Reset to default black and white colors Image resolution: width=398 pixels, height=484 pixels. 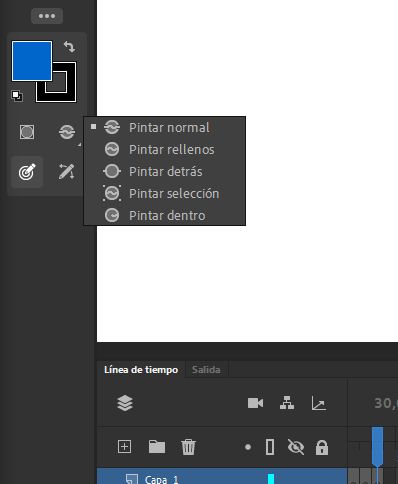tap(17, 96)
